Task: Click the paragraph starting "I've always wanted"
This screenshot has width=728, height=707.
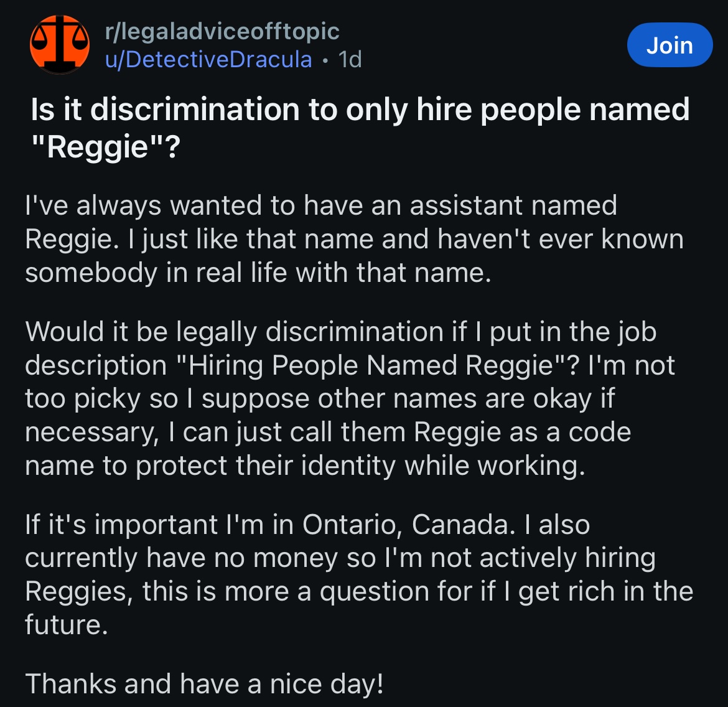Action: pyautogui.click(x=354, y=239)
